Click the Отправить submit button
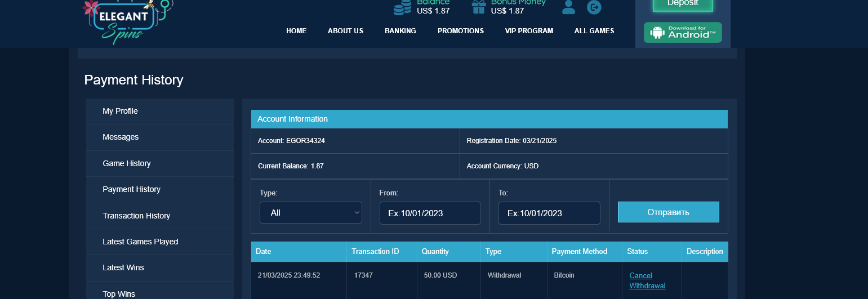The image size is (868, 299). pos(668,212)
